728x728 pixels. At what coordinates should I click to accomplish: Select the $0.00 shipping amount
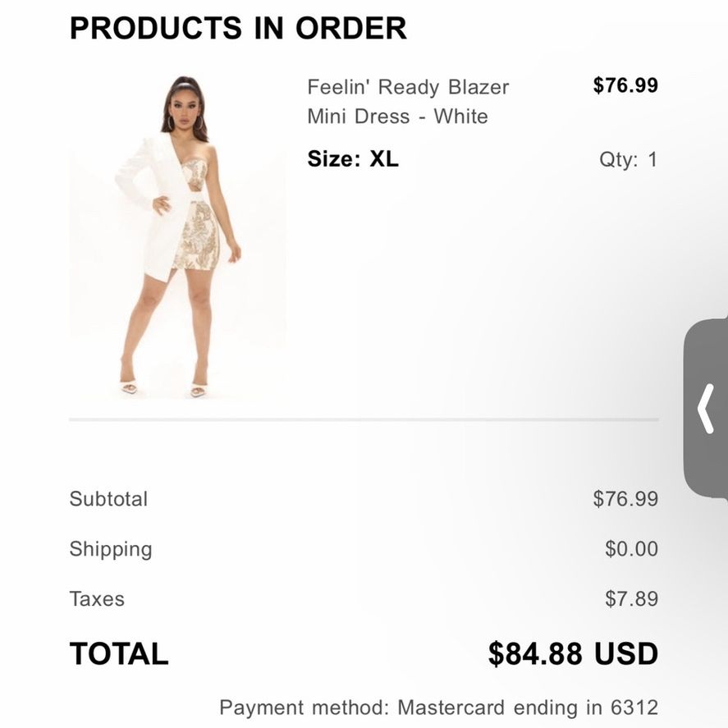coord(631,549)
